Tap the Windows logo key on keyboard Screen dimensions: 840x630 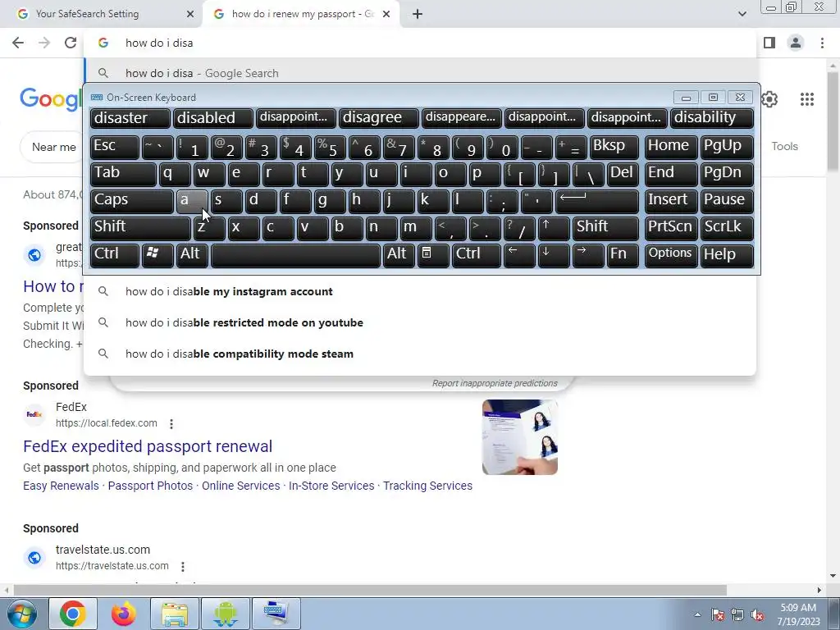point(157,255)
